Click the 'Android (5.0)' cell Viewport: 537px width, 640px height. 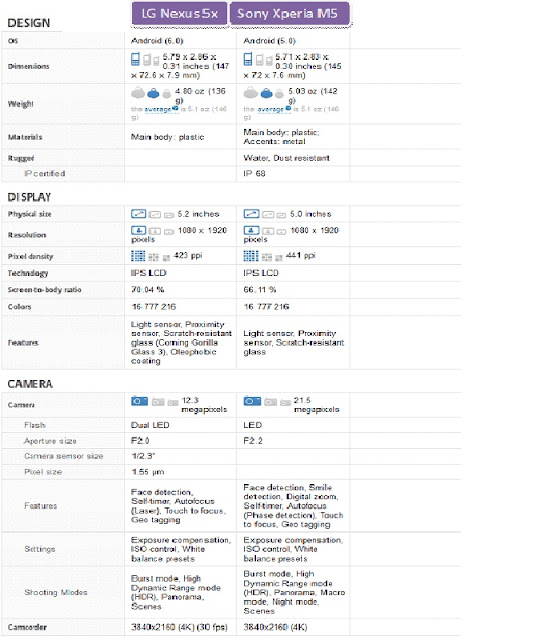(270, 41)
